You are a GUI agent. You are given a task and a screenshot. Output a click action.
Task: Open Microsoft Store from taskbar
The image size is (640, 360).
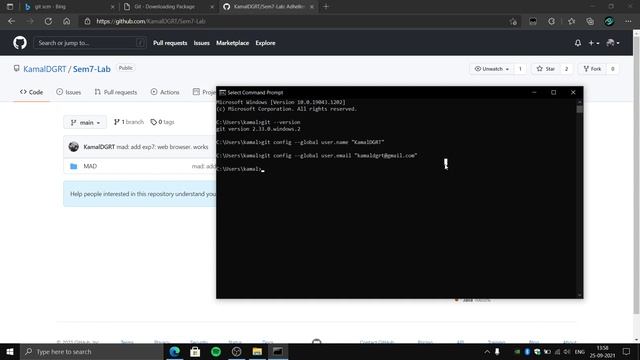click(195, 351)
